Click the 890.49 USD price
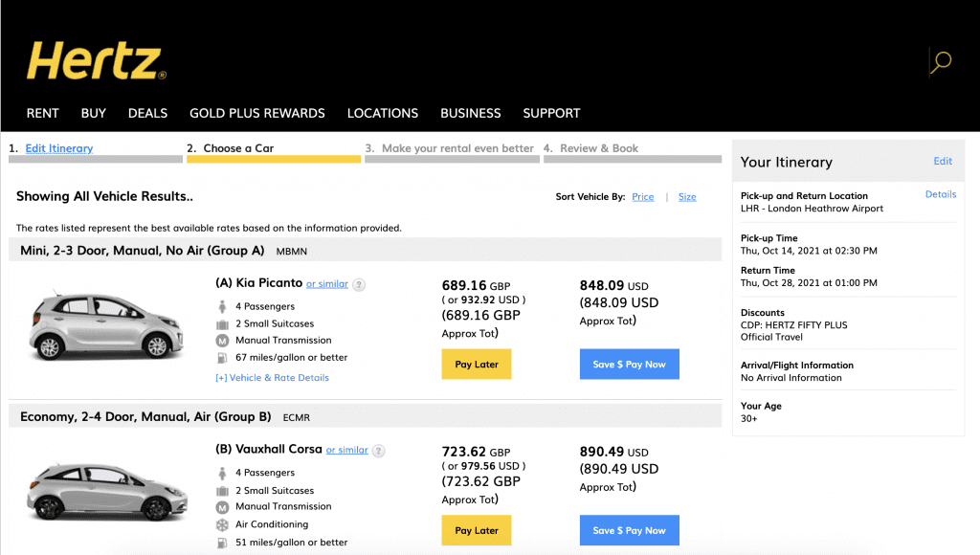 (613, 452)
